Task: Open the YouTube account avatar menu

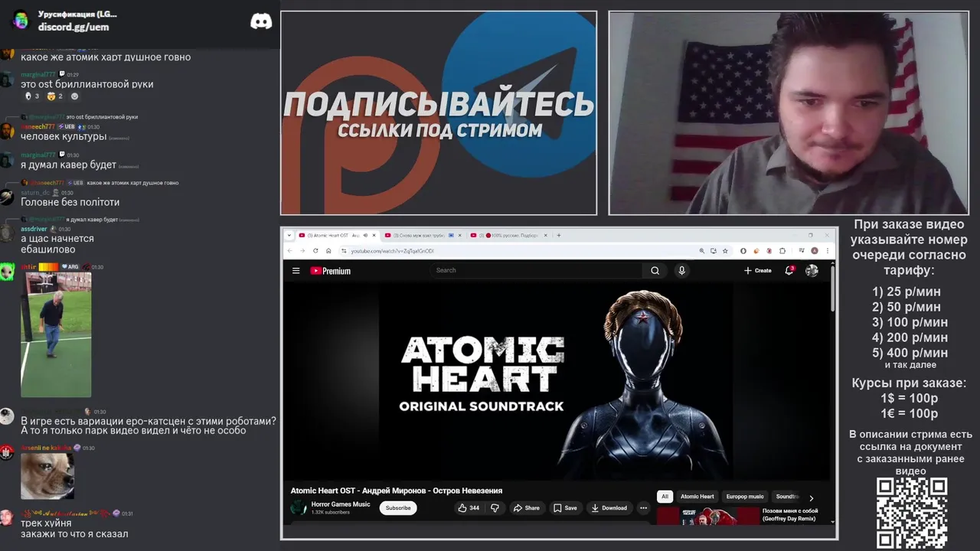Action: coord(812,270)
